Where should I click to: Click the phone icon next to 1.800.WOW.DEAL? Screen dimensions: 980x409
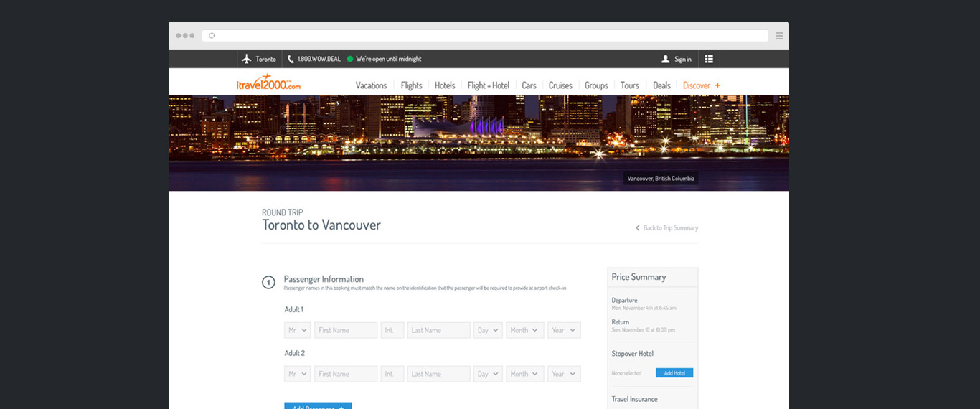291,59
